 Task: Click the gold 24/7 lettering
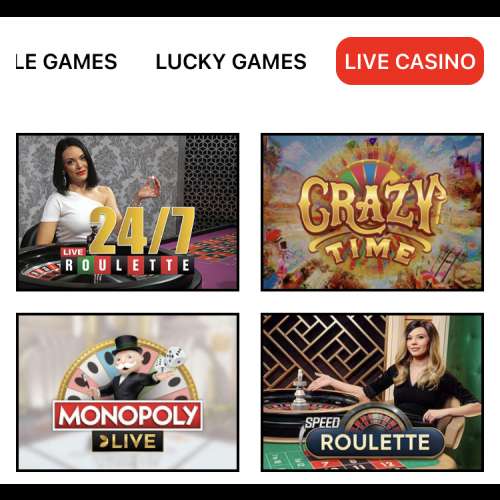click(142, 231)
